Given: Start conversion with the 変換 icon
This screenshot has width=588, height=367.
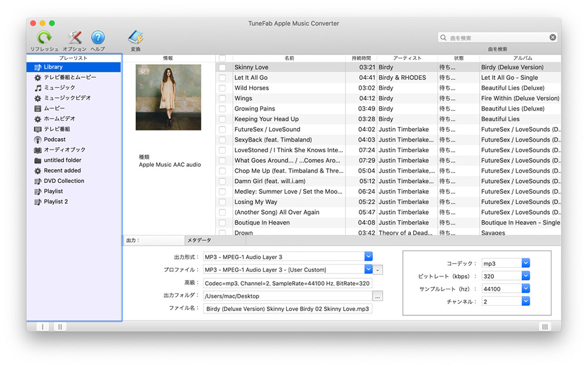Looking at the screenshot, I should click(x=136, y=38).
